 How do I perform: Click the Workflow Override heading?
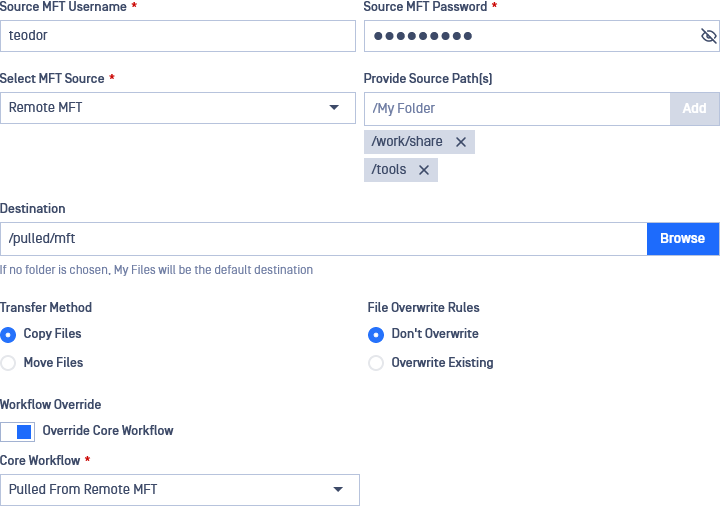pos(51,405)
